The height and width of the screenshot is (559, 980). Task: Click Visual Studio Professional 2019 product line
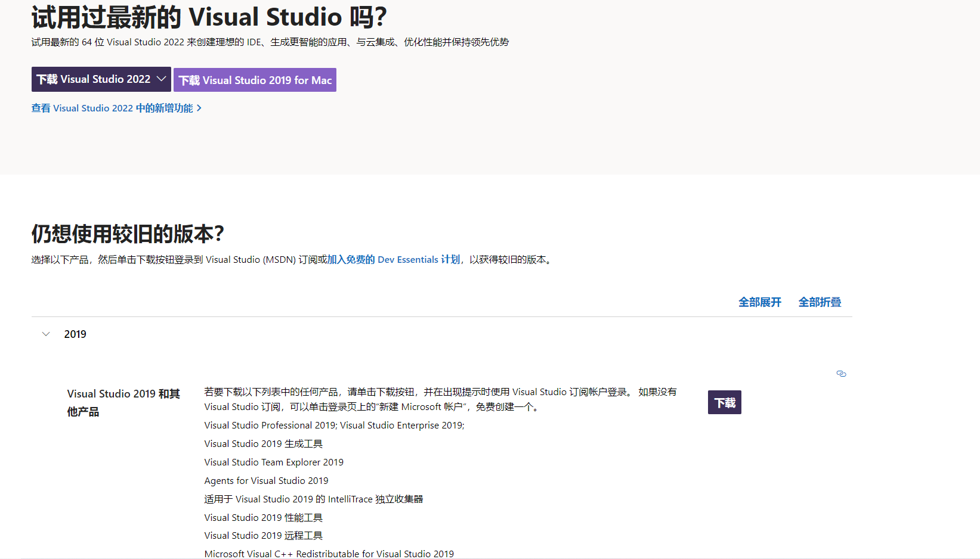[x=334, y=426]
